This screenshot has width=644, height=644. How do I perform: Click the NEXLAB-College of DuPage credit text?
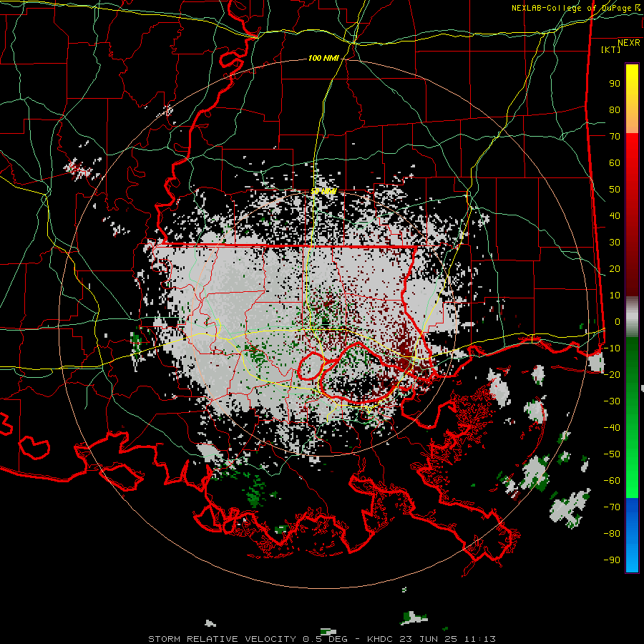[x=575, y=8]
